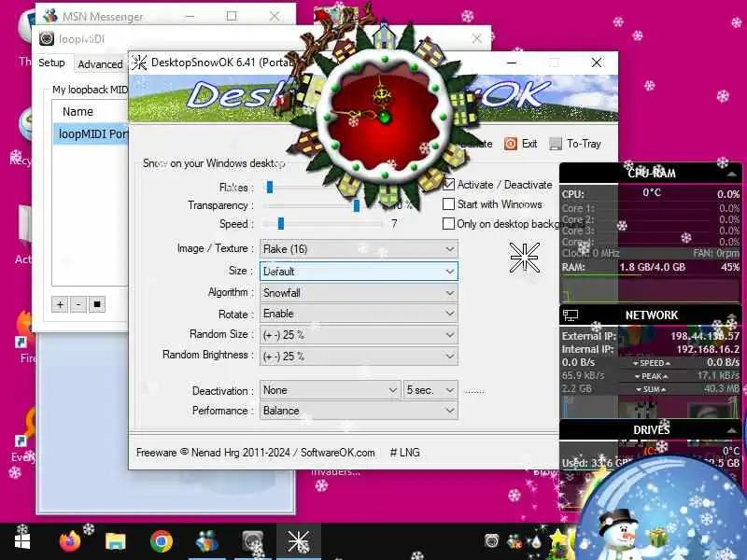The image size is (747, 560).
Task: Click the External IP value in widget
Action: tap(705, 336)
